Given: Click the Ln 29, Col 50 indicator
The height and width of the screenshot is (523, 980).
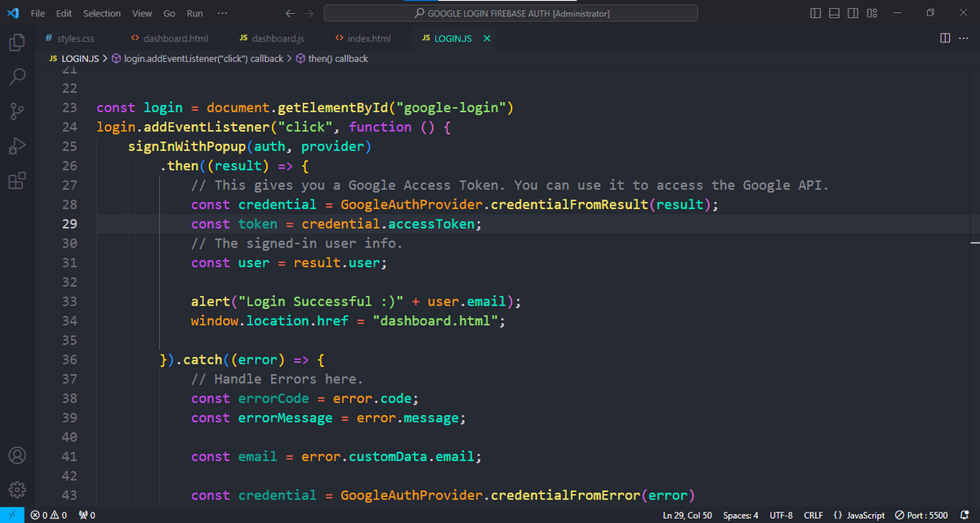Looking at the screenshot, I should pyautogui.click(x=689, y=516).
